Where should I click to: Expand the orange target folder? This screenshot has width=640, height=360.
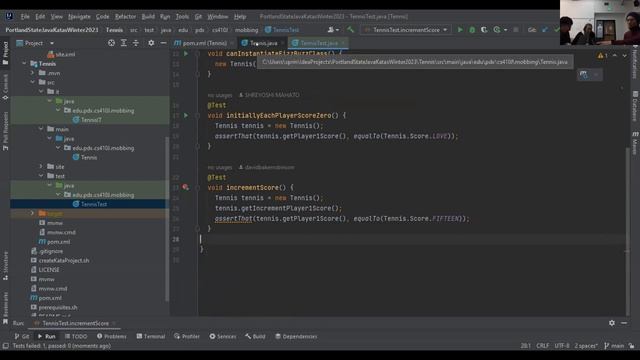[33, 213]
